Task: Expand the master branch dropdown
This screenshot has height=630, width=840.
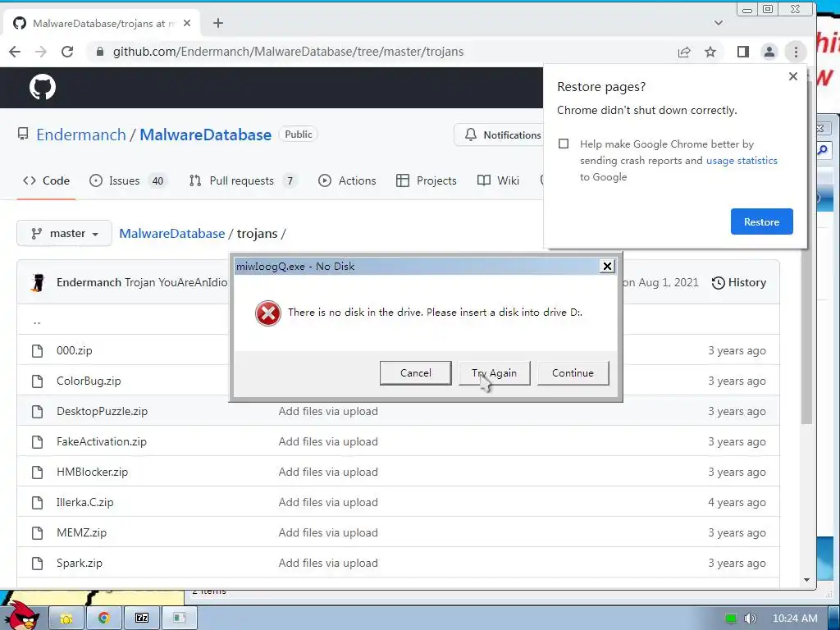Action: click(x=64, y=234)
